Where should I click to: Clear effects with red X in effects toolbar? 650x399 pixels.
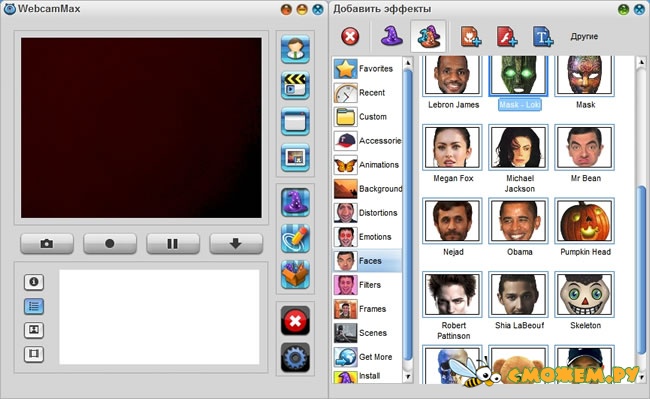350,36
